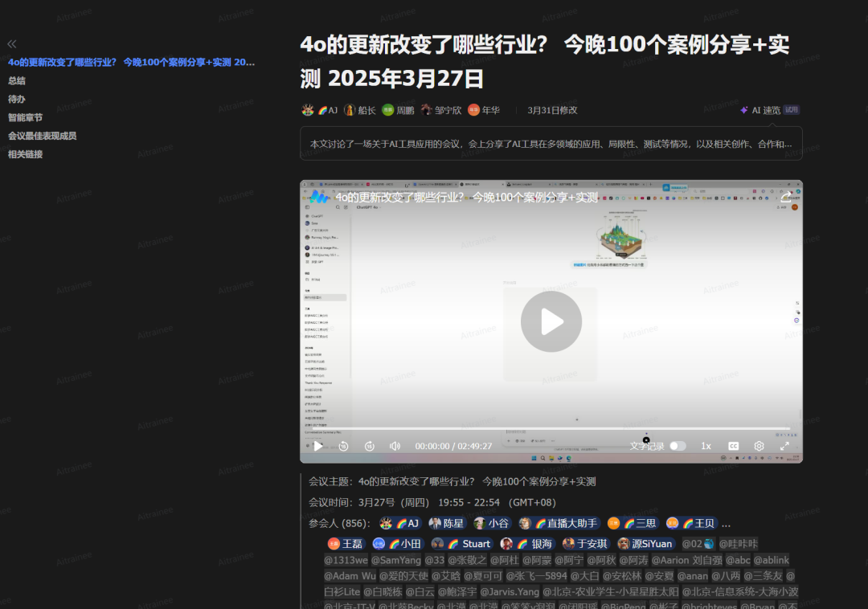868x609 pixels.
Task: Click the @安松林 mention tag
Action: point(622,576)
